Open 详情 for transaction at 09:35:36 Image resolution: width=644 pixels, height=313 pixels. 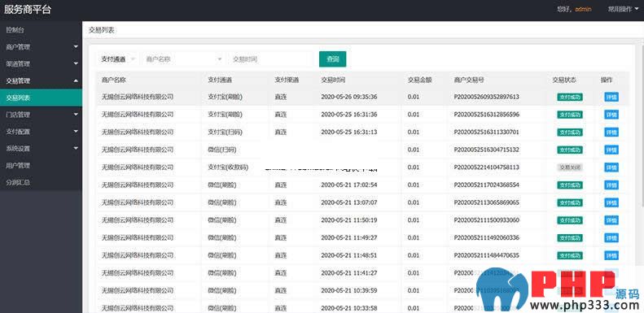pyautogui.click(x=611, y=98)
